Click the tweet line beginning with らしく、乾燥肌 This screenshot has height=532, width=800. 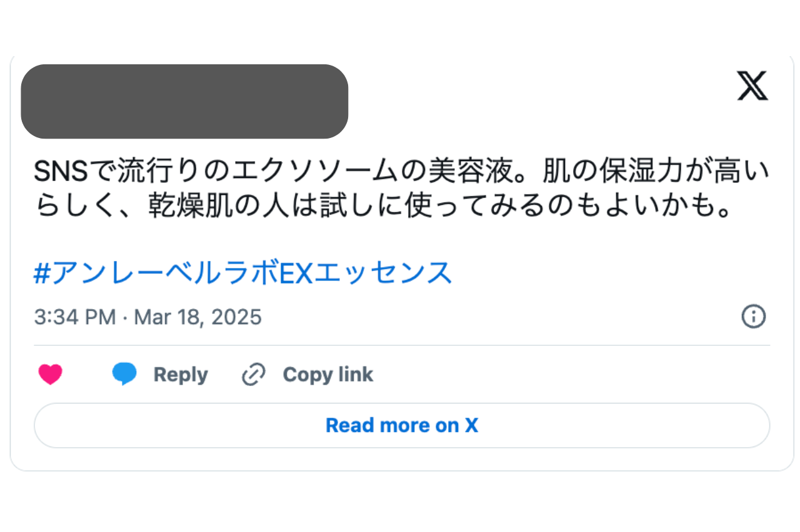[x=383, y=205]
